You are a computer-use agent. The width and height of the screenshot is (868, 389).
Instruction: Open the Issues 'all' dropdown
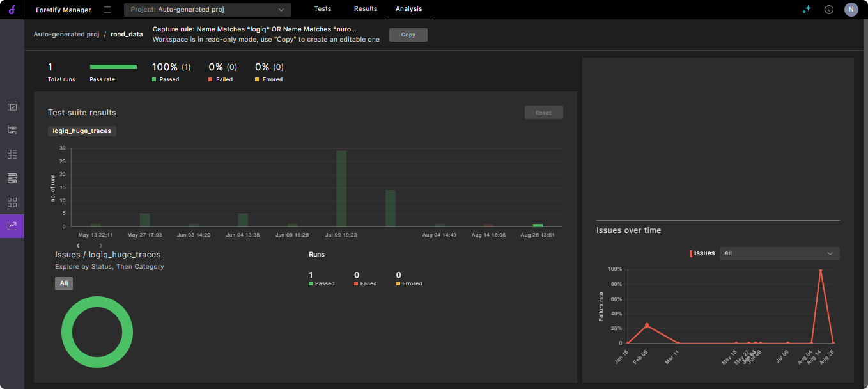(779, 253)
